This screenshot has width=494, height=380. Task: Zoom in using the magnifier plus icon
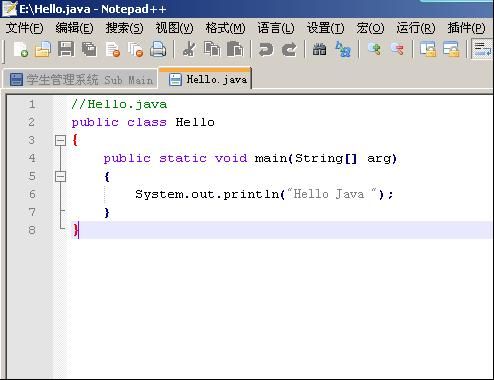click(374, 49)
